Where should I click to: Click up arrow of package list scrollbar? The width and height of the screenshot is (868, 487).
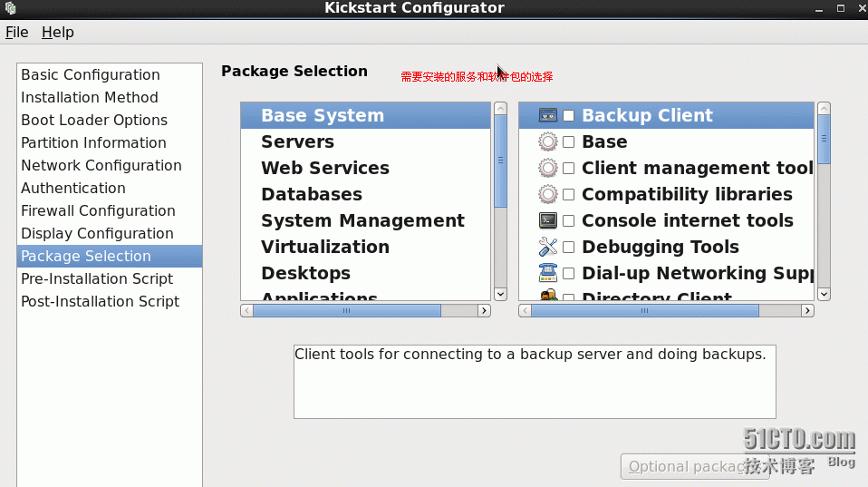[824, 109]
